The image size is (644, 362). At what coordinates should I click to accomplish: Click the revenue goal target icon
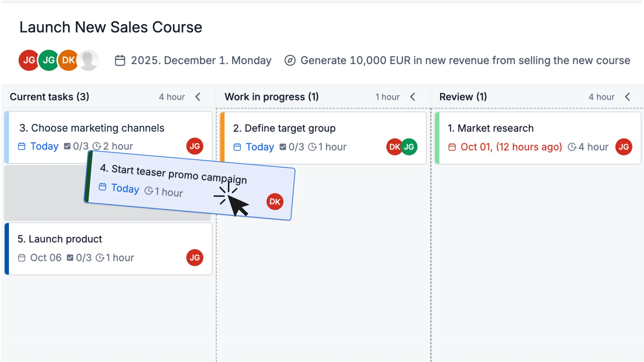pos(290,60)
